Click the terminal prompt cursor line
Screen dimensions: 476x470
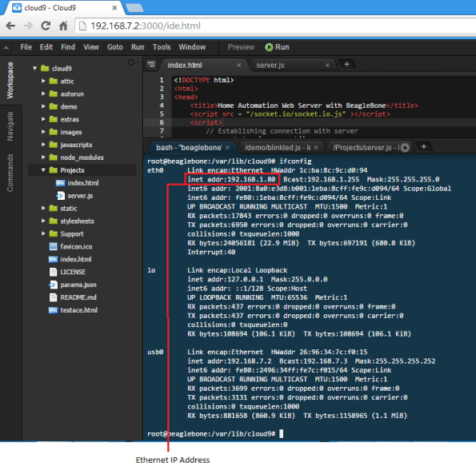coord(215,433)
